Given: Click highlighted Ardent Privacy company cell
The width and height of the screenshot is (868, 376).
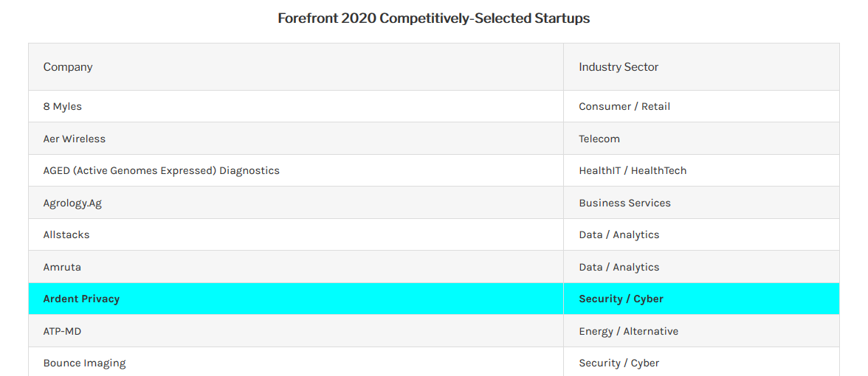Looking at the screenshot, I should pyautogui.click(x=296, y=299).
